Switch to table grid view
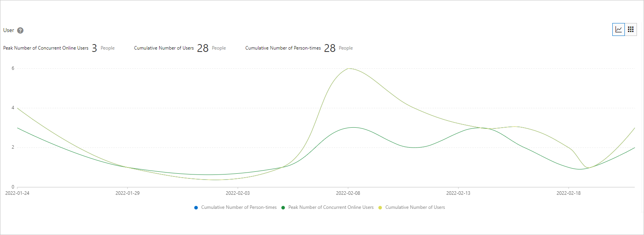This screenshot has height=235, width=644. click(x=631, y=29)
